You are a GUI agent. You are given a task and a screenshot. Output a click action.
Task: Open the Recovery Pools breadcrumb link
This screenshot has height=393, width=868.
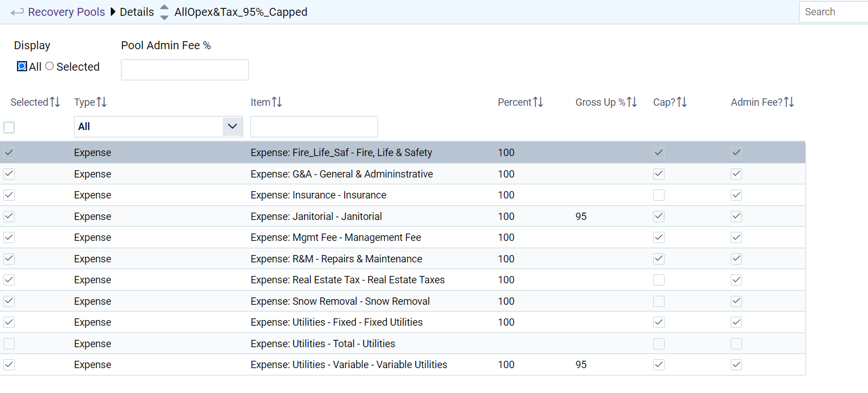67,12
